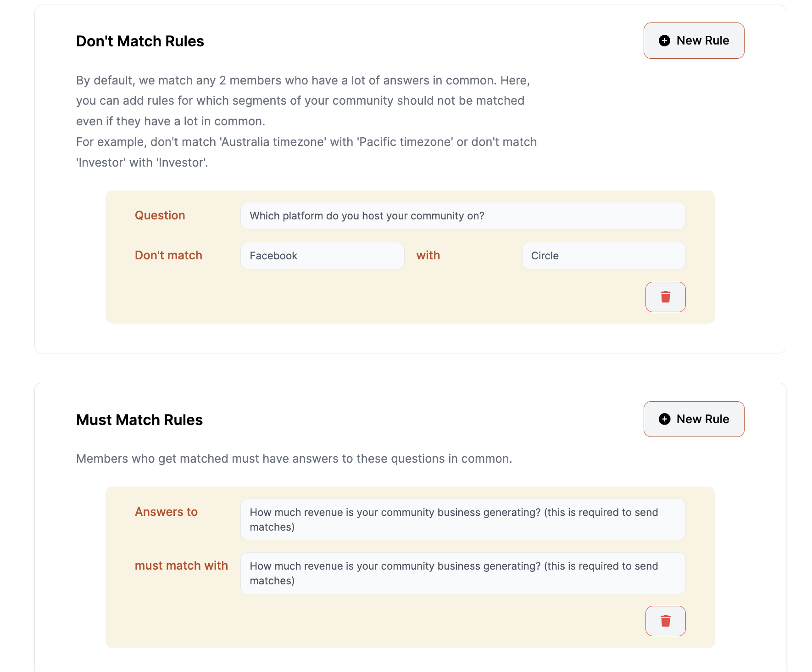Image resolution: width=812 pixels, height=672 pixels.
Task: Delete the revenue must-match rule
Action: (665, 621)
